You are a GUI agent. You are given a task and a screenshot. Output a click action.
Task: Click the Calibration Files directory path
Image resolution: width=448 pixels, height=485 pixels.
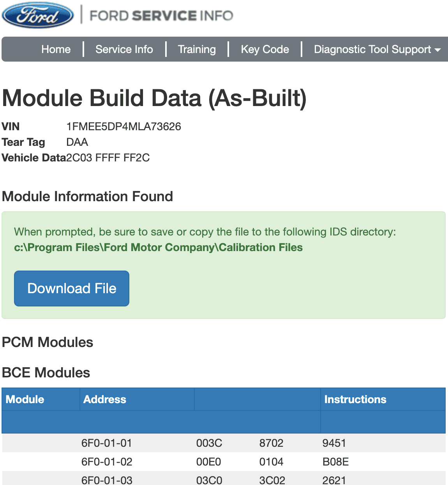tap(158, 247)
